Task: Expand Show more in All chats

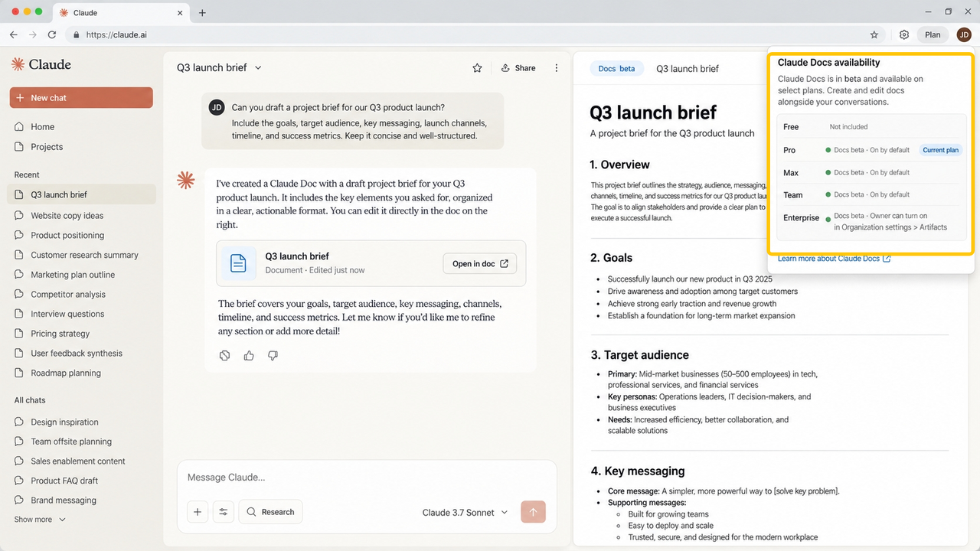Action: point(40,520)
